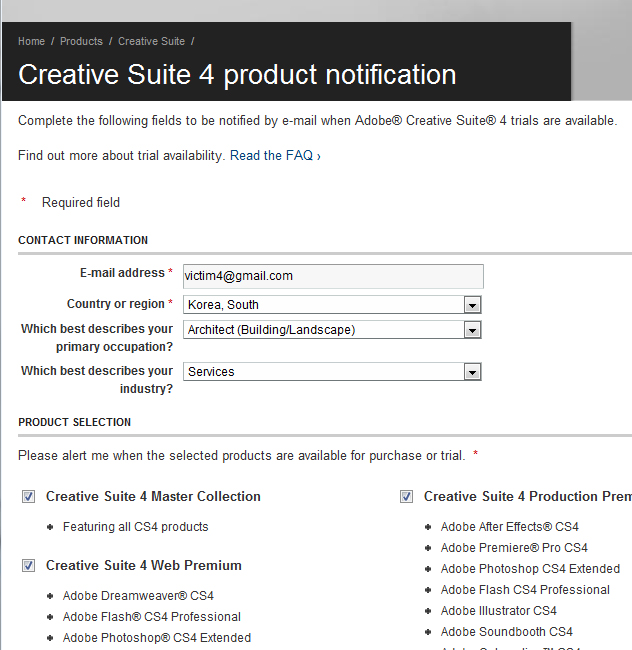The height and width of the screenshot is (650, 632).
Task: Click 'Adobe Illustrator CS4' item
Action: point(499,611)
